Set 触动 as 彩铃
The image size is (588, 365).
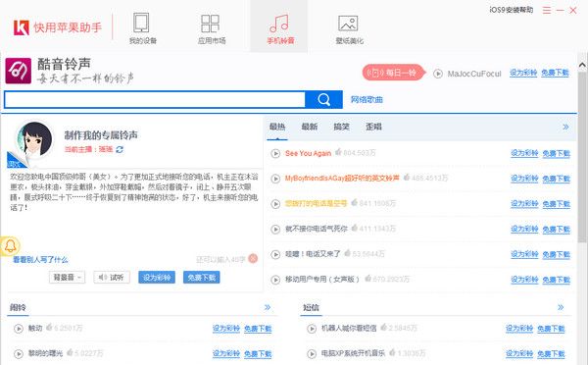tap(226, 329)
